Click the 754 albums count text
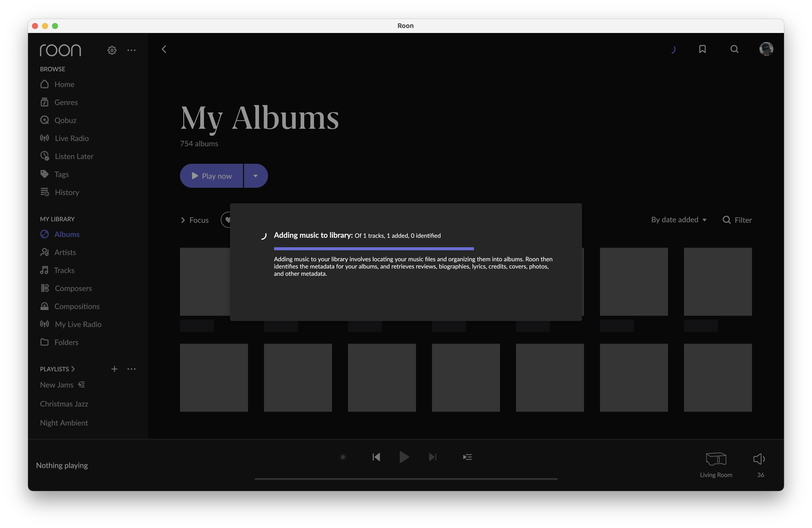This screenshot has width=812, height=528. 199,143
